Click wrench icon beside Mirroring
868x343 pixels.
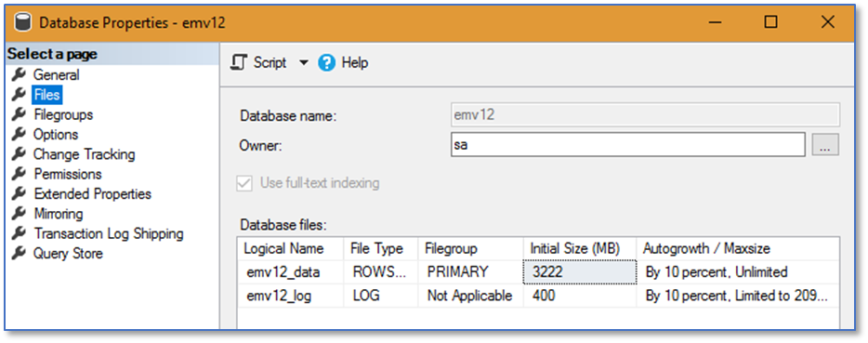pyautogui.click(x=19, y=214)
